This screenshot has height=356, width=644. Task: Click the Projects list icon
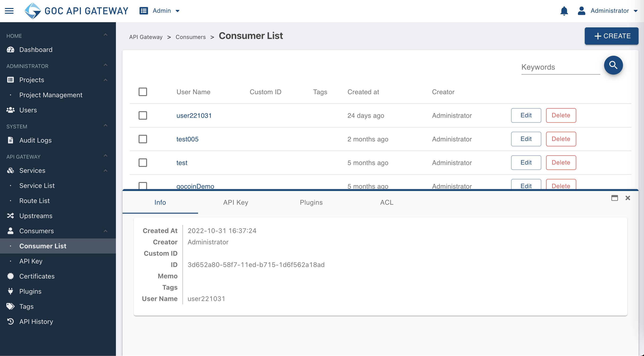(x=10, y=80)
